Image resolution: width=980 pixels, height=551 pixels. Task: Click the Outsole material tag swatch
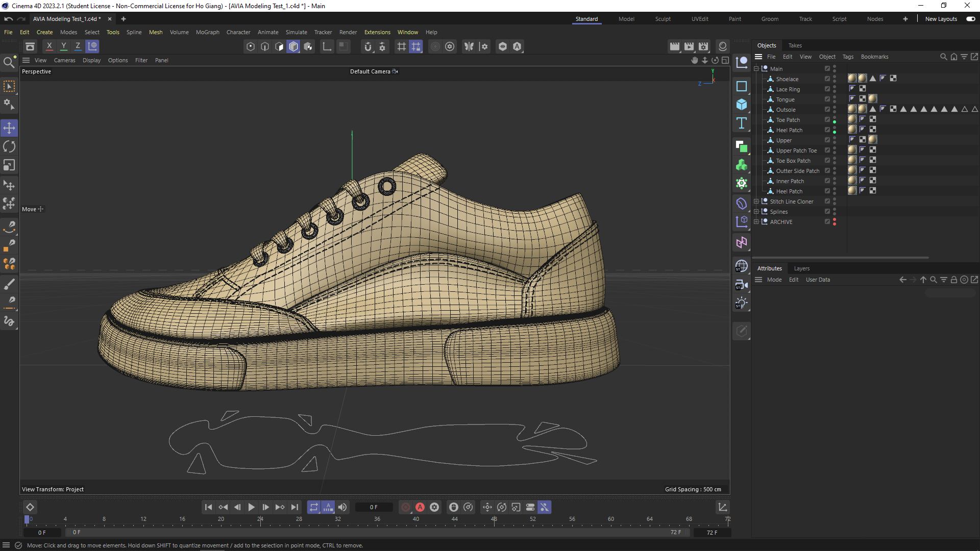(852, 109)
